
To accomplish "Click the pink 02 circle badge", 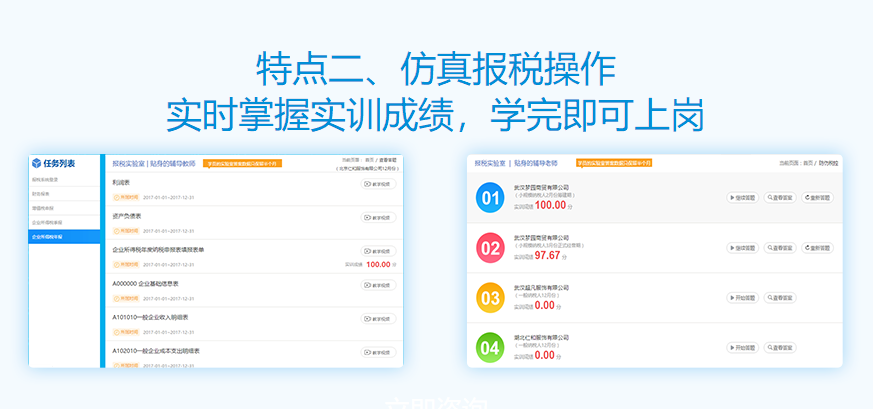I will tap(490, 248).
